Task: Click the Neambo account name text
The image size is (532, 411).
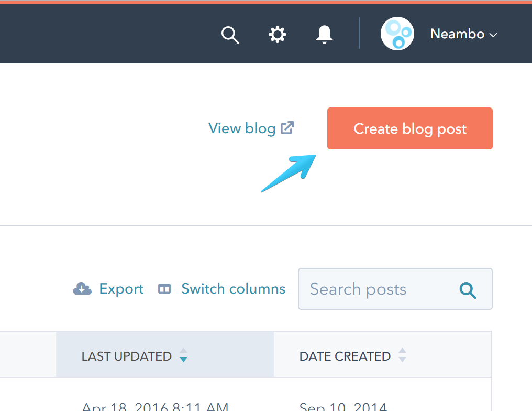Action: [x=457, y=34]
